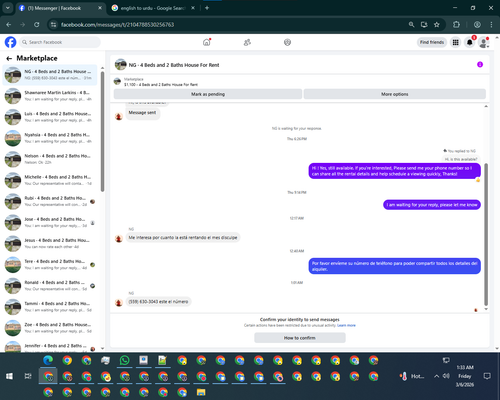Open Nyahsia conversation in list
This screenshot has width=500, height=400.
(x=50, y=138)
